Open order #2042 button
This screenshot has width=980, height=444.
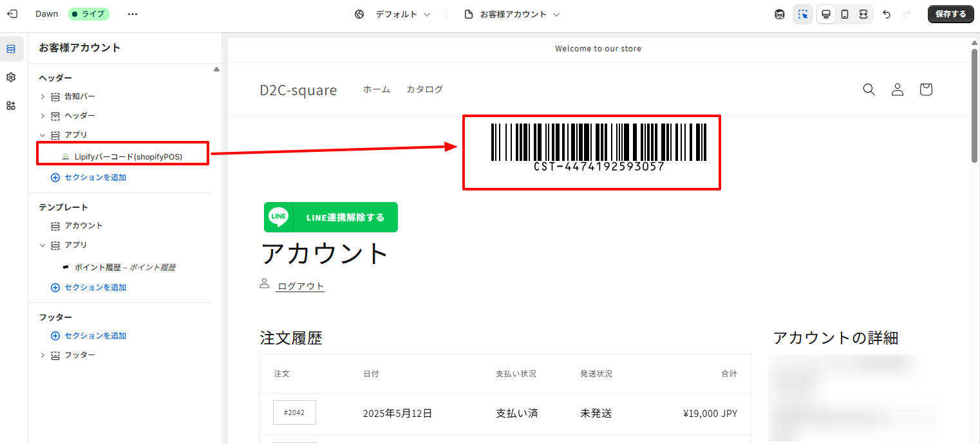[x=294, y=412]
